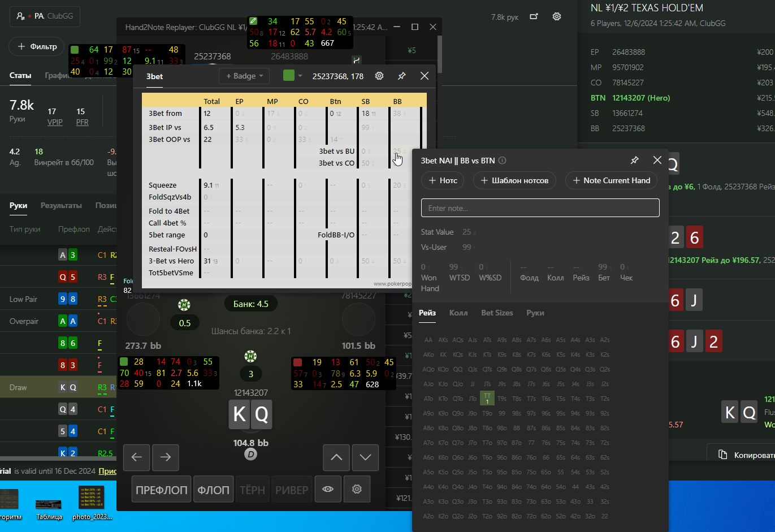Click the dealer D button under hero

250,454
